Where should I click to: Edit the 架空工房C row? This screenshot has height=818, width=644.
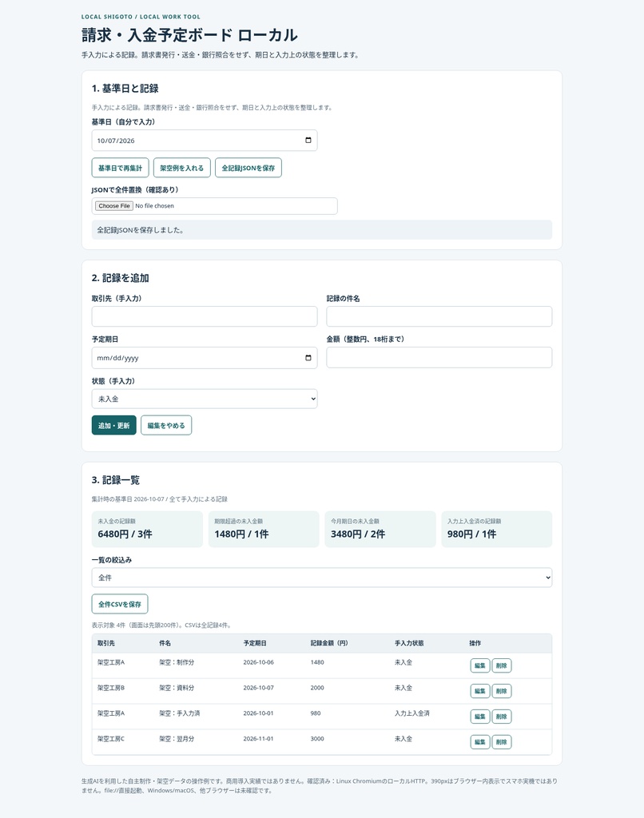pos(480,742)
